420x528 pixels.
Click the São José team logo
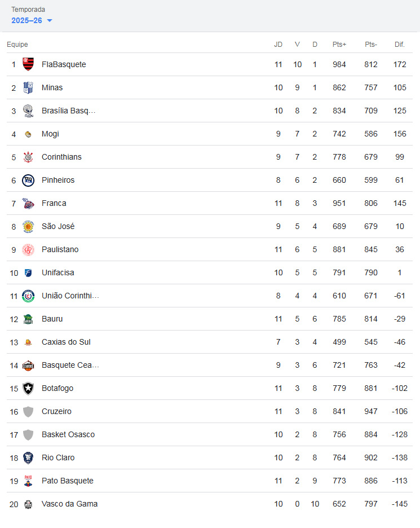28,226
